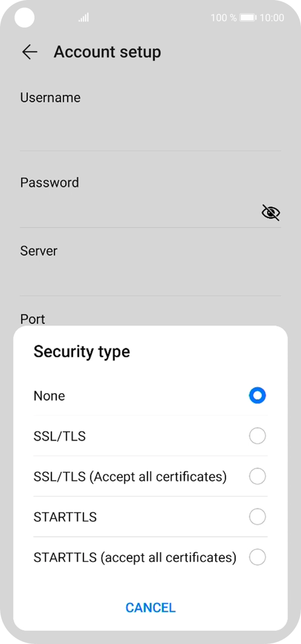
Task: Choose SSL/TLS (Accept all certificates) radio
Action: [257, 476]
